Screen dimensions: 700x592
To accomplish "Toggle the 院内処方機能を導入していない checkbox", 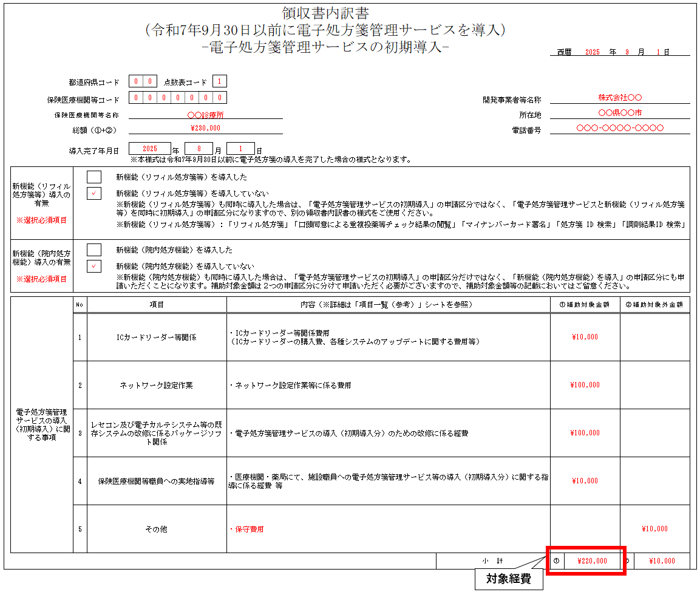I will pyautogui.click(x=94, y=266).
